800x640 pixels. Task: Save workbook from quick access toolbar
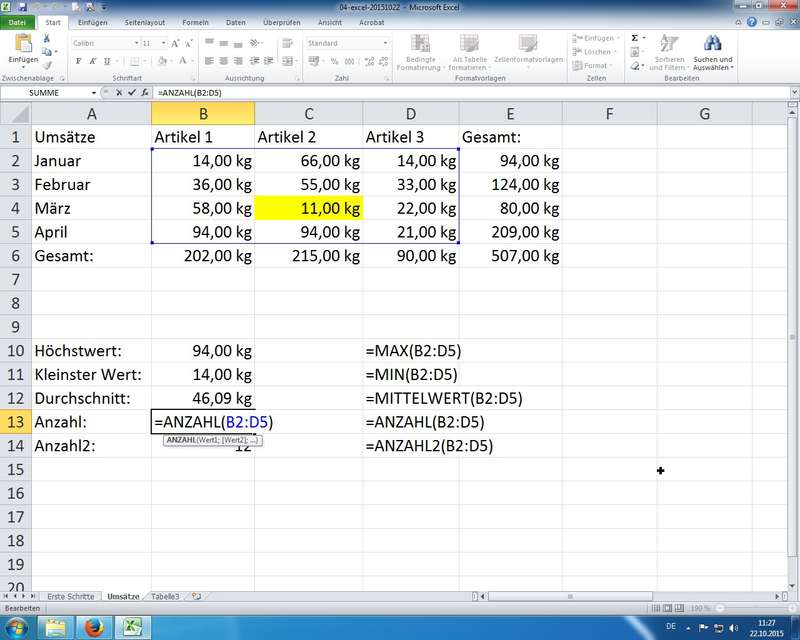click(x=21, y=6)
